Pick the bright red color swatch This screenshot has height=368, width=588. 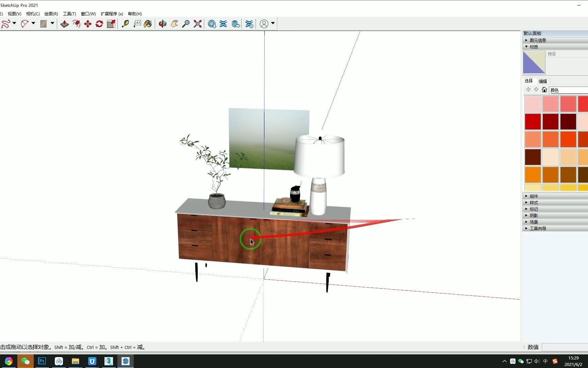click(533, 121)
